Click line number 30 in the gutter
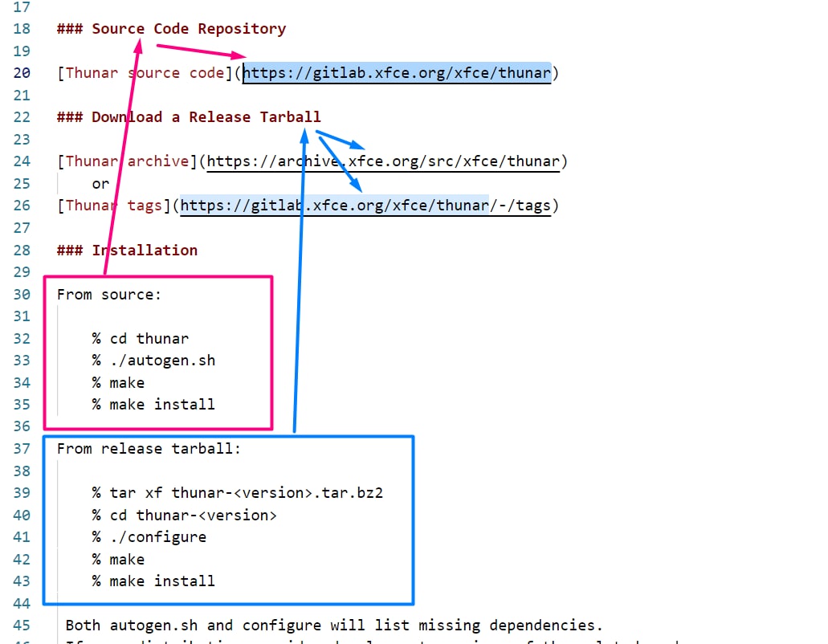The width and height of the screenshot is (828, 644). click(x=22, y=294)
